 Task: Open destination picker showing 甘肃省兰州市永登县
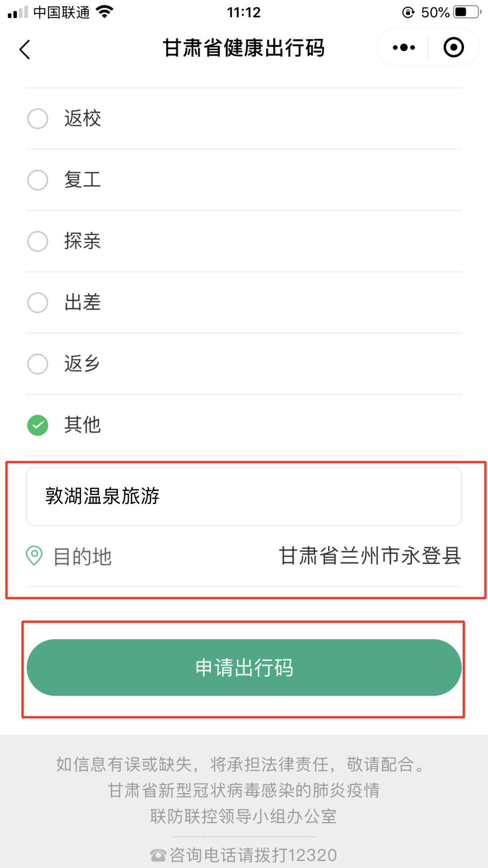[370, 556]
